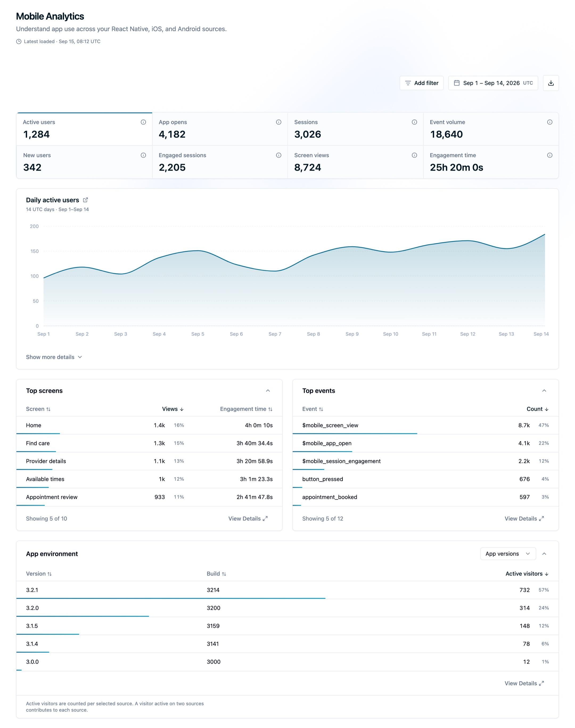Open the Sep 1 – Sep 14 date range picker
This screenshot has height=728, width=575.
[x=493, y=83]
